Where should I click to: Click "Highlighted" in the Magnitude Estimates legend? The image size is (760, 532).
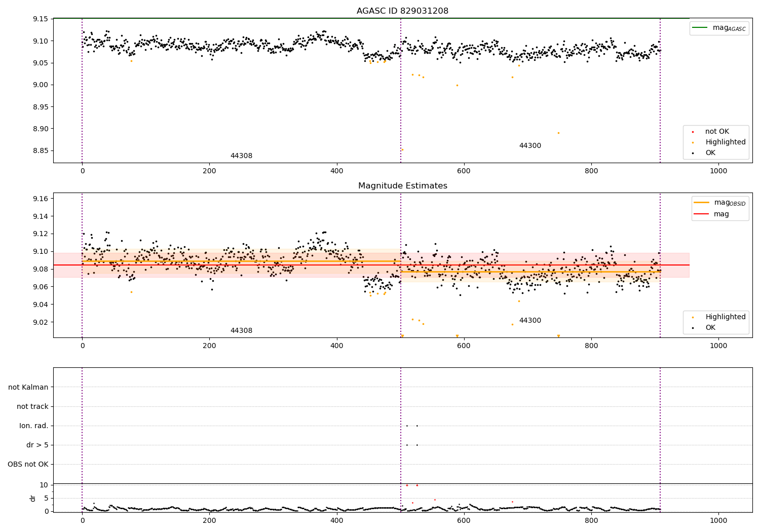click(726, 317)
